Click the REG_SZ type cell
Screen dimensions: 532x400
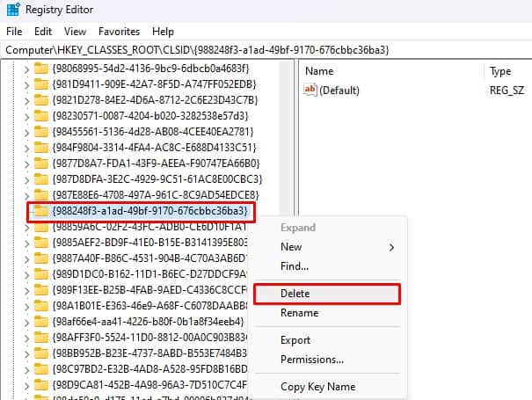(x=506, y=91)
